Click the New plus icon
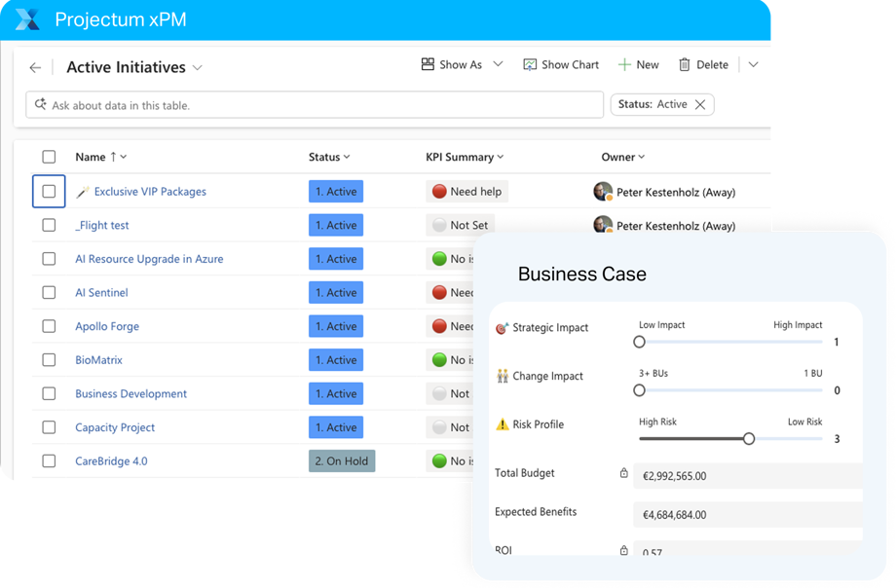 pos(624,65)
